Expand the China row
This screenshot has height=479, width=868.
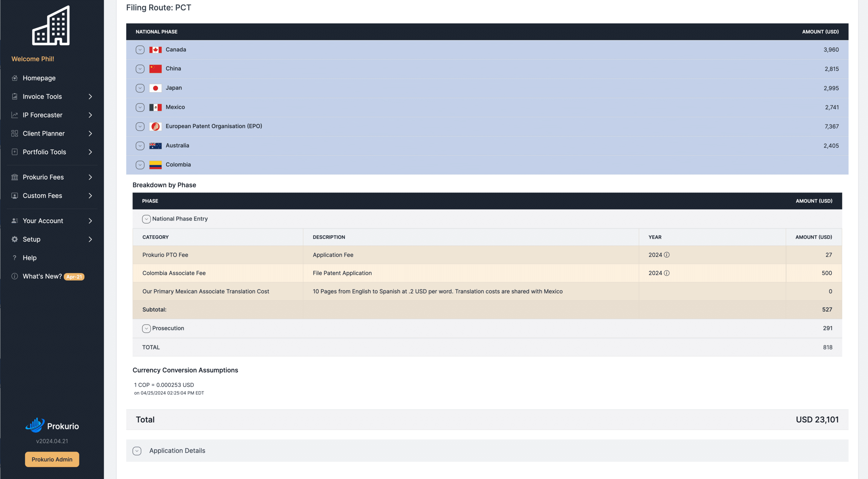click(x=140, y=69)
